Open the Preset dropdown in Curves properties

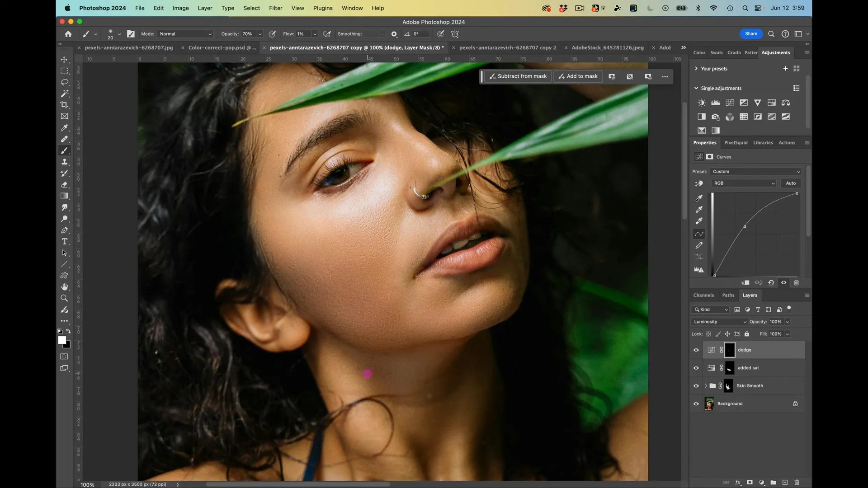click(x=755, y=171)
